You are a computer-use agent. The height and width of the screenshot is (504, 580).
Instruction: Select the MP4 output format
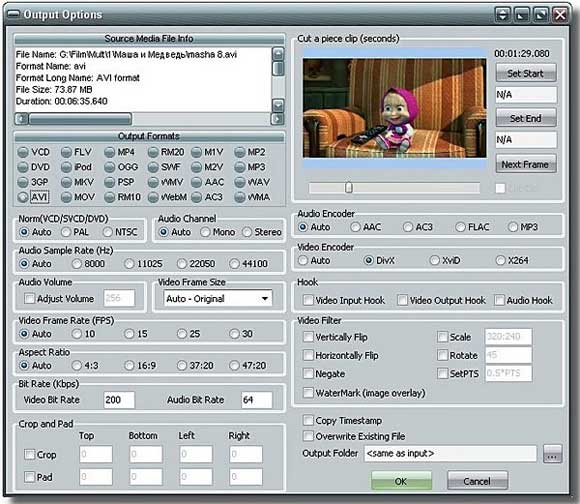[109, 152]
